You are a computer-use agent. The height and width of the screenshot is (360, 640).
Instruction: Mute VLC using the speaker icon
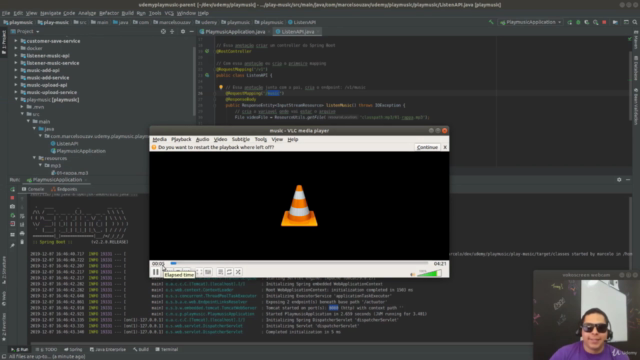click(x=413, y=274)
